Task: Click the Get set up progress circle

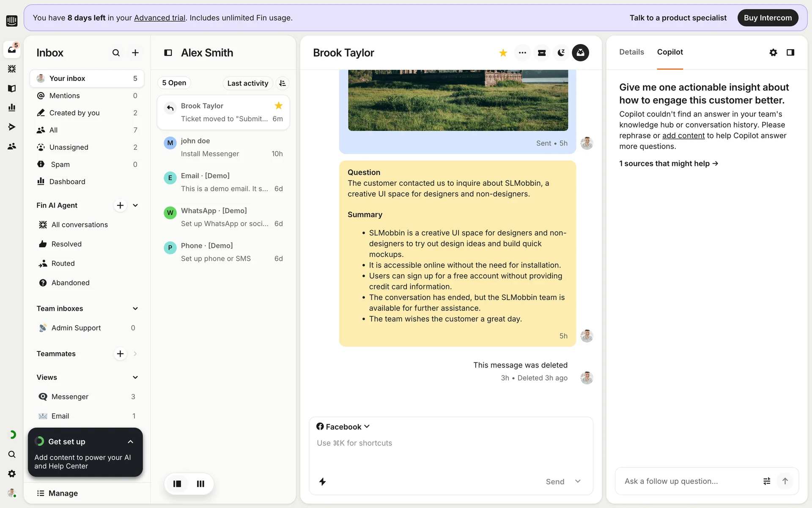Action: click(40, 442)
